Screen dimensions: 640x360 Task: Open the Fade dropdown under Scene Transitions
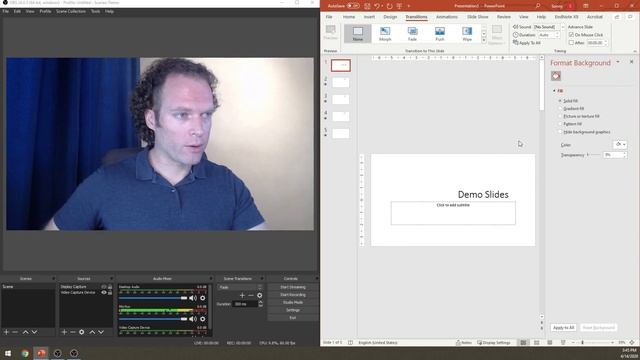(x=240, y=287)
